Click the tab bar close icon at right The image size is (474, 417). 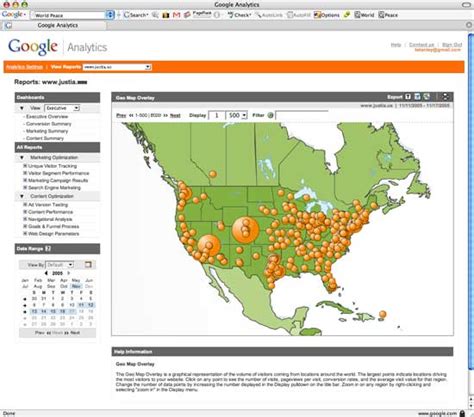click(x=469, y=25)
